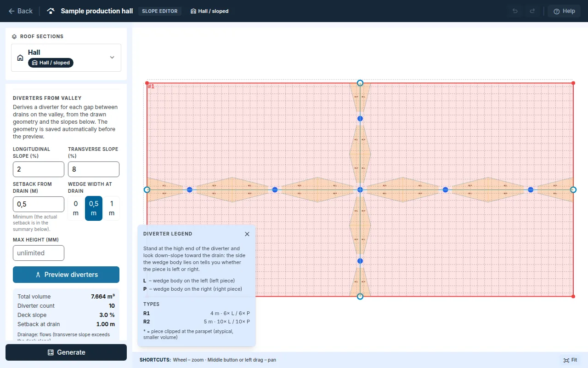Click the Total volume value 7.664 m³
The height and width of the screenshot is (368, 588).
[103, 297]
